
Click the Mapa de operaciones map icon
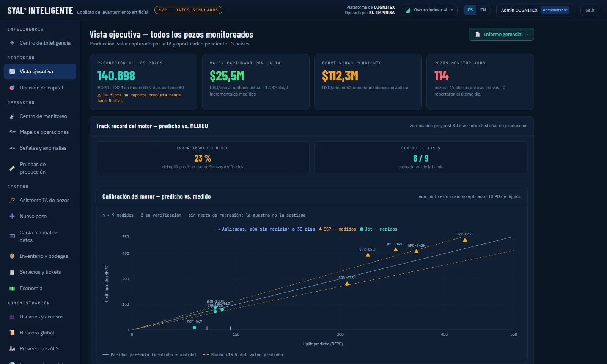tap(12, 132)
